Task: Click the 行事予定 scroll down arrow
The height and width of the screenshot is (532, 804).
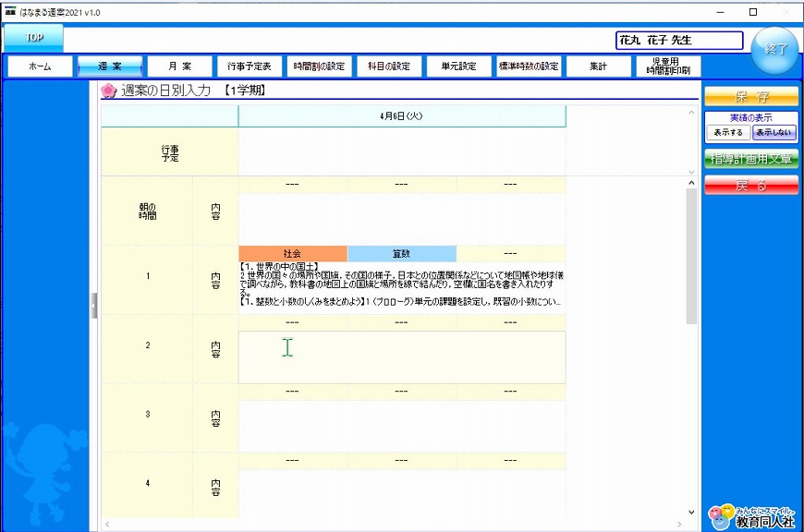Action: (691, 172)
